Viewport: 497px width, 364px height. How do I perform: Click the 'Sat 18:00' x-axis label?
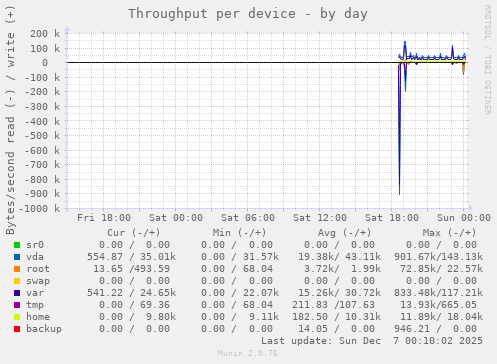click(392, 218)
